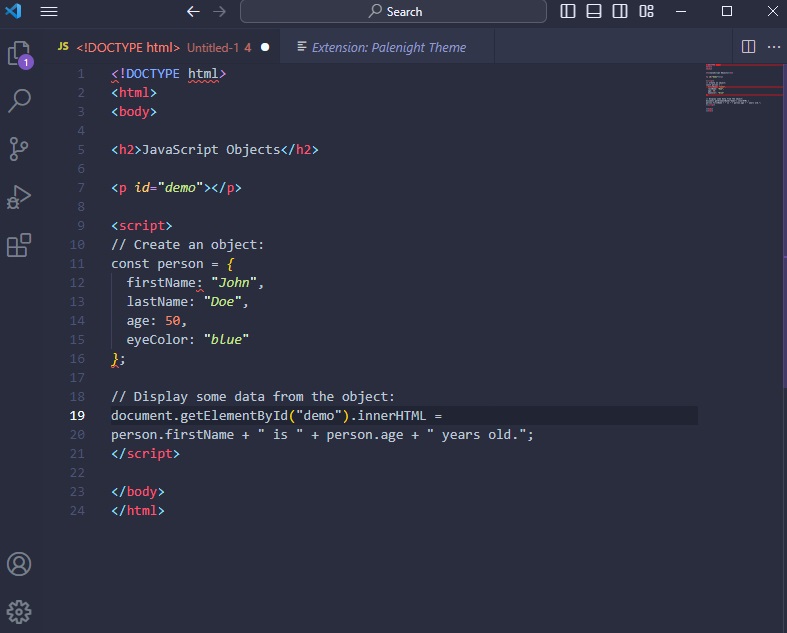Toggle the secondary side bar layout icon
Screen dimensions: 787x633
coord(620,11)
